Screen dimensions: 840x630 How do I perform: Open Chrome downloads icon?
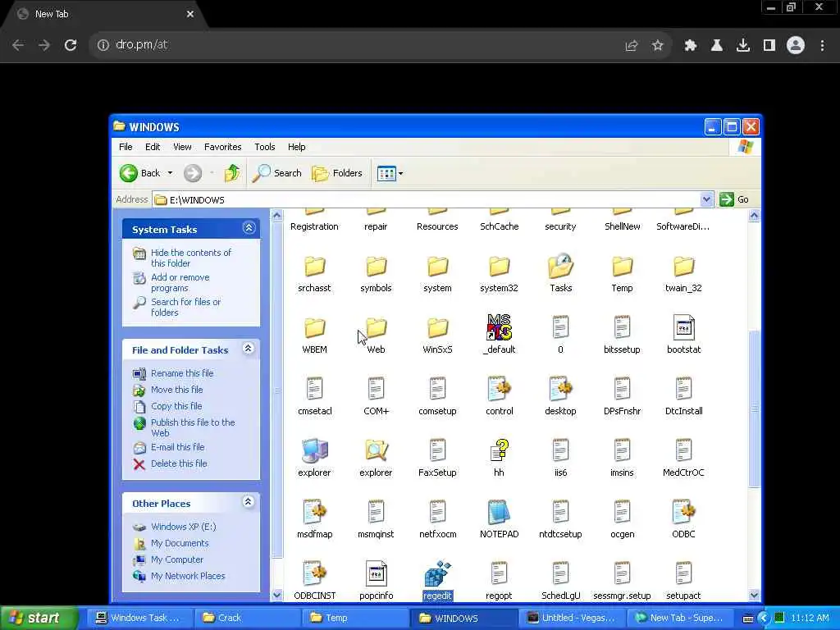[x=743, y=45]
